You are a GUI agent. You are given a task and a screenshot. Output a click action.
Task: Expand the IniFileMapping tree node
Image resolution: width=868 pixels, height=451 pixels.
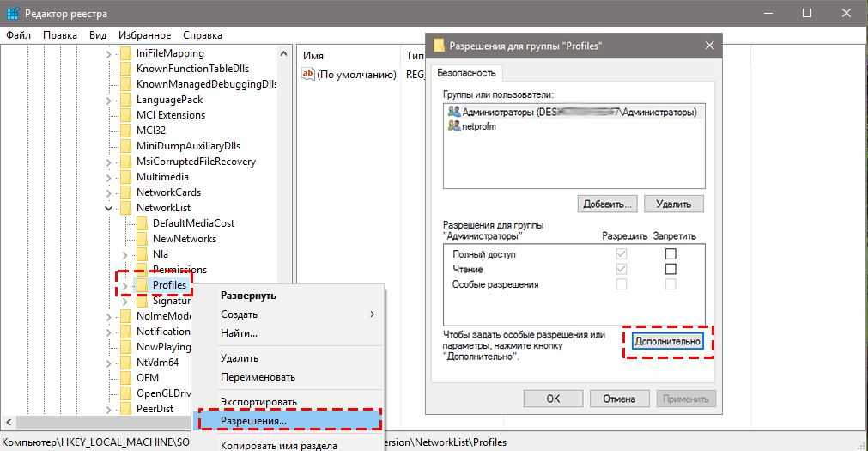tap(108, 54)
